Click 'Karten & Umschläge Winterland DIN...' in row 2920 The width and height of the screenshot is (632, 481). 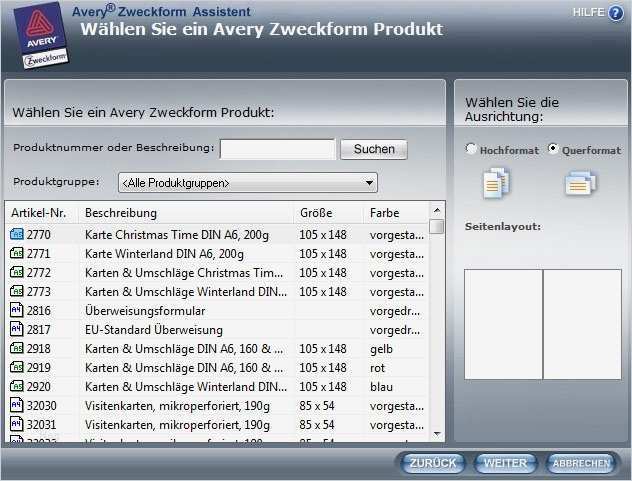pyautogui.click(x=186, y=387)
